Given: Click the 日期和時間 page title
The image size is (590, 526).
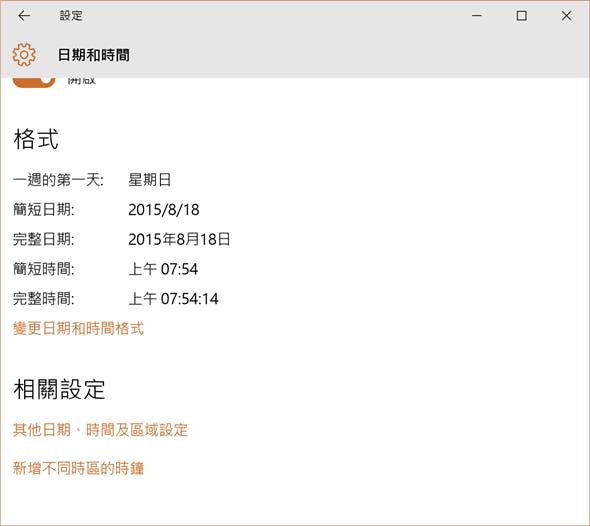Looking at the screenshot, I should (x=93, y=55).
